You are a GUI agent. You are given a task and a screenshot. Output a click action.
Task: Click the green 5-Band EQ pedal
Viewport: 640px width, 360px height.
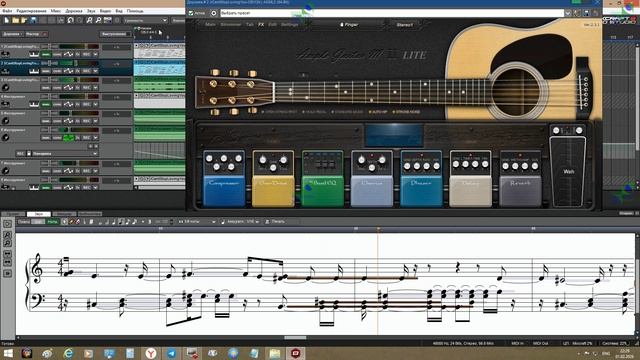tap(322, 178)
